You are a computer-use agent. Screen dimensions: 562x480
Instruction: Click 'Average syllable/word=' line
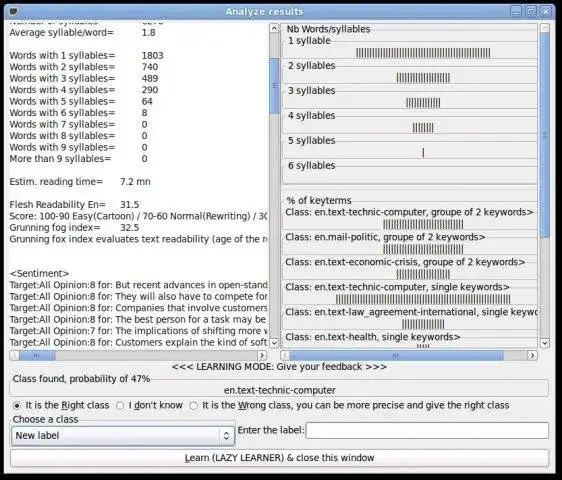pyautogui.click(x=82, y=33)
